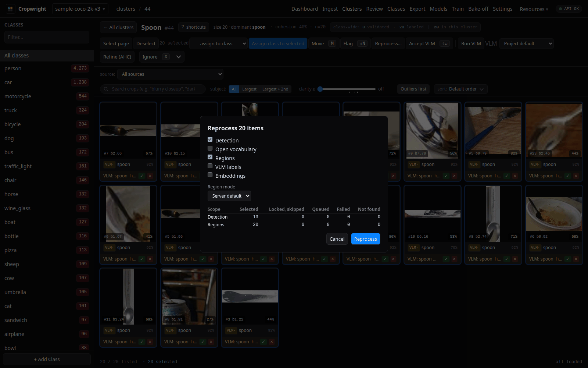Viewport: 588px width, 368px height.
Task: Open the Dashboard tab
Action: click(x=305, y=9)
